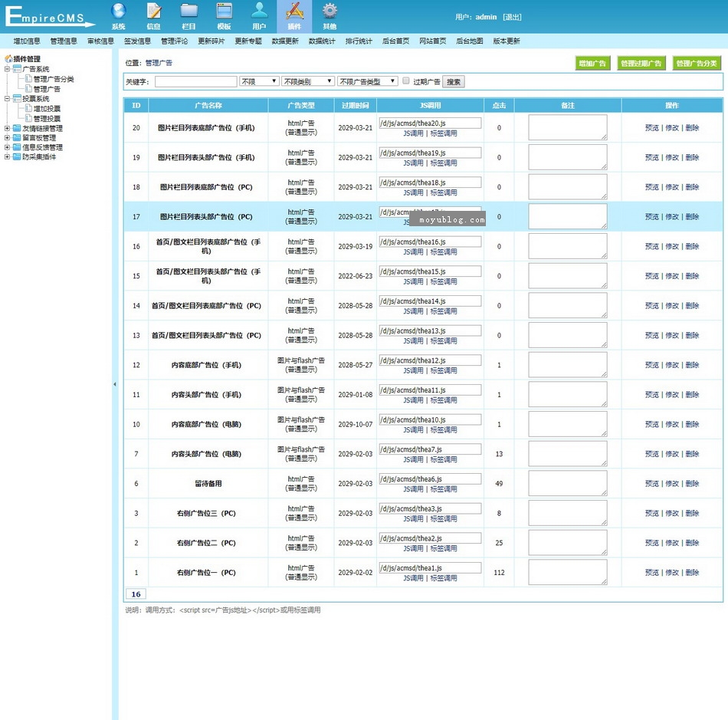Click into the 关键字 keyword input field

pos(196,82)
